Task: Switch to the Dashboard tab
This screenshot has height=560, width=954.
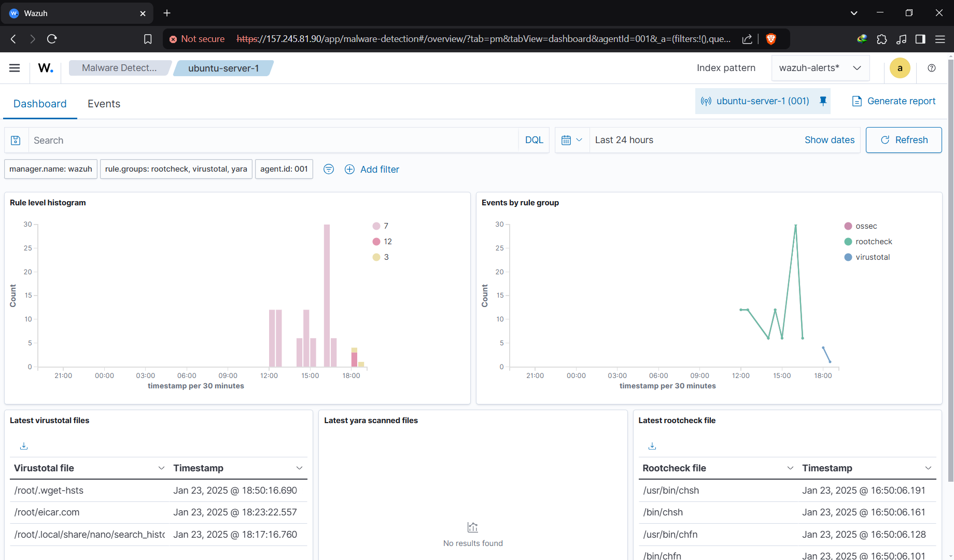Action: (x=40, y=104)
